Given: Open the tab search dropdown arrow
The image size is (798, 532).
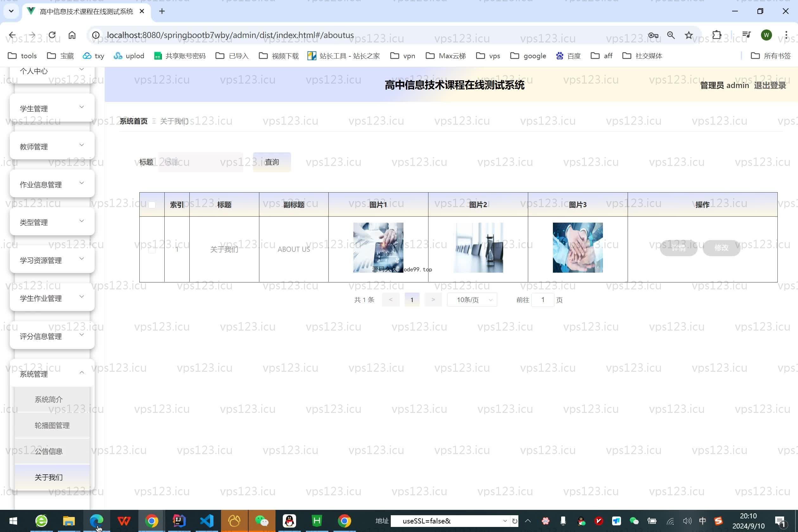Looking at the screenshot, I should 11,11.
